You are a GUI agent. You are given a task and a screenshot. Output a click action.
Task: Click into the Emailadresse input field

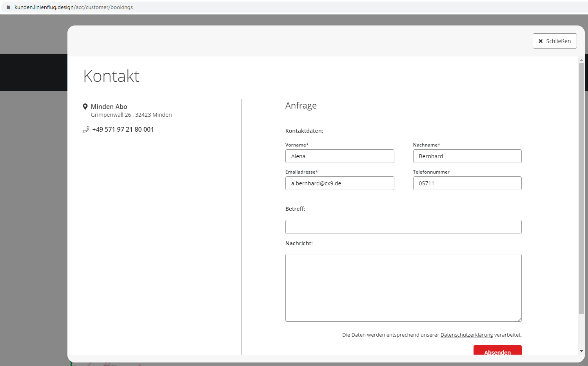(339, 183)
